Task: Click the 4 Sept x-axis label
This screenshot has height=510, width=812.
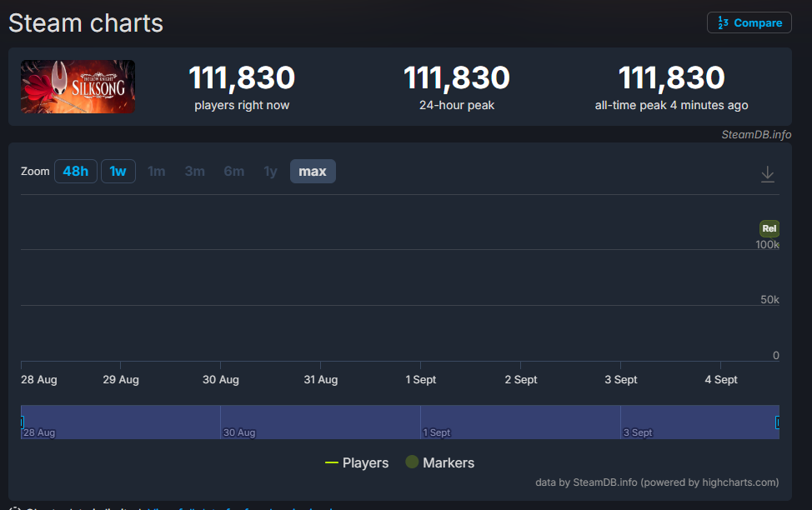Action: 721,379
